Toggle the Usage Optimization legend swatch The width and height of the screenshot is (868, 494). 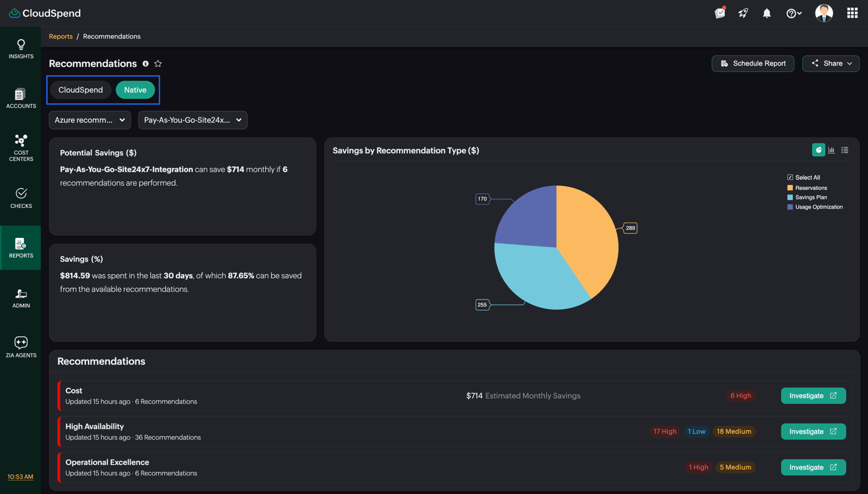[x=790, y=207]
